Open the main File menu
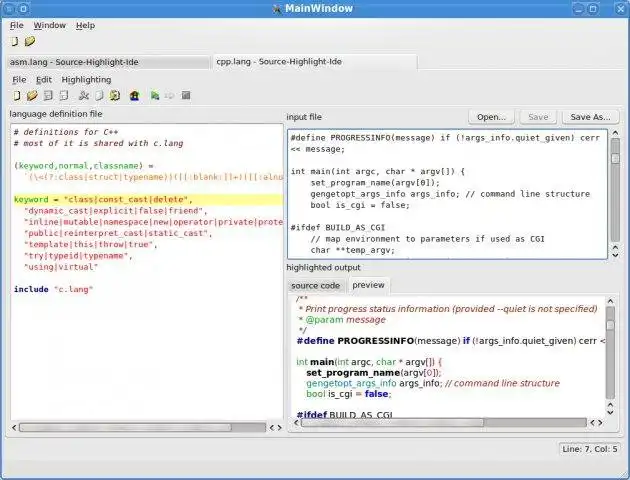 point(16,25)
